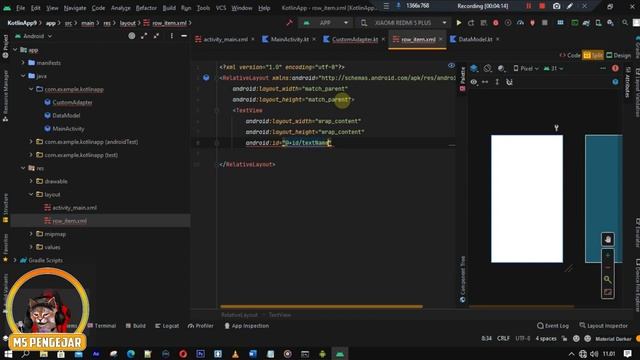
Task: Click the red error indicator in design toolbar
Action: [615, 69]
